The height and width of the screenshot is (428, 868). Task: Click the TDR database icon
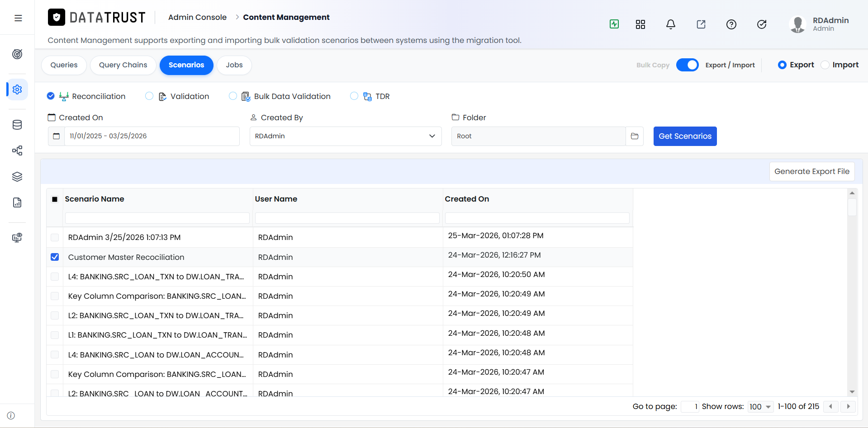(367, 96)
